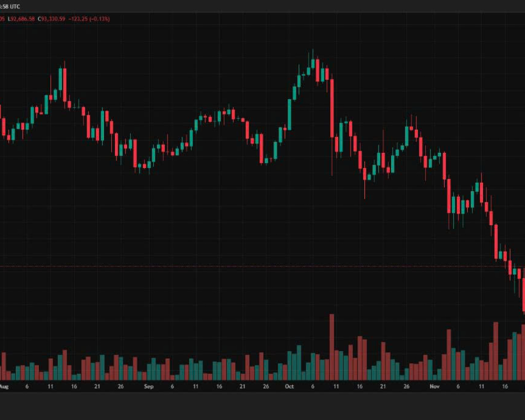Click the Sep label on time axis

click(x=149, y=386)
